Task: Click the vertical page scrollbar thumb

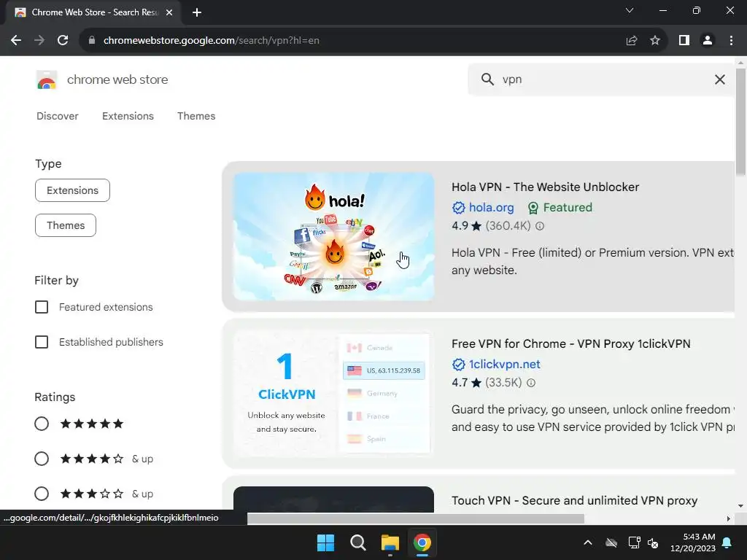Action: click(x=740, y=122)
